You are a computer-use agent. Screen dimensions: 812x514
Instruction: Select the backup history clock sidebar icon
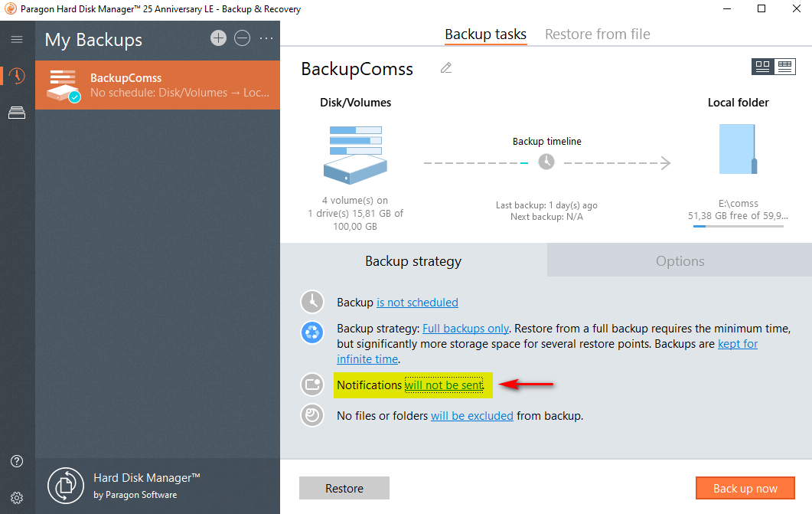coord(17,76)
